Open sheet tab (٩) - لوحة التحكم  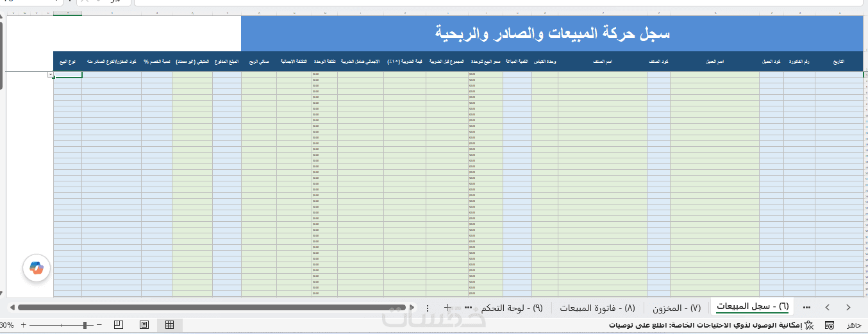pos(513,308)
